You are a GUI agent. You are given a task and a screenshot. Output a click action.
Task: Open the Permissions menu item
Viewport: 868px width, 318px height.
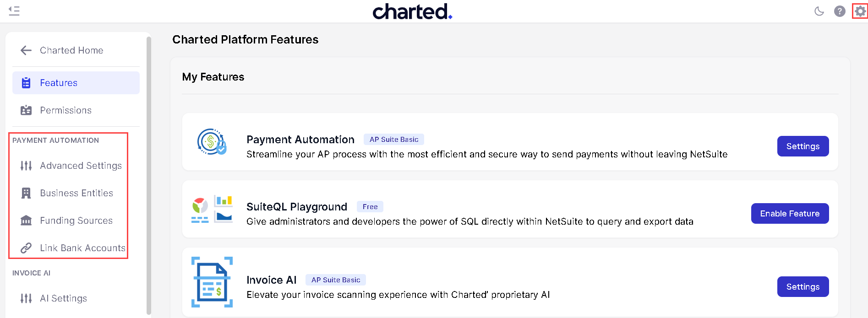pos(66,110)
